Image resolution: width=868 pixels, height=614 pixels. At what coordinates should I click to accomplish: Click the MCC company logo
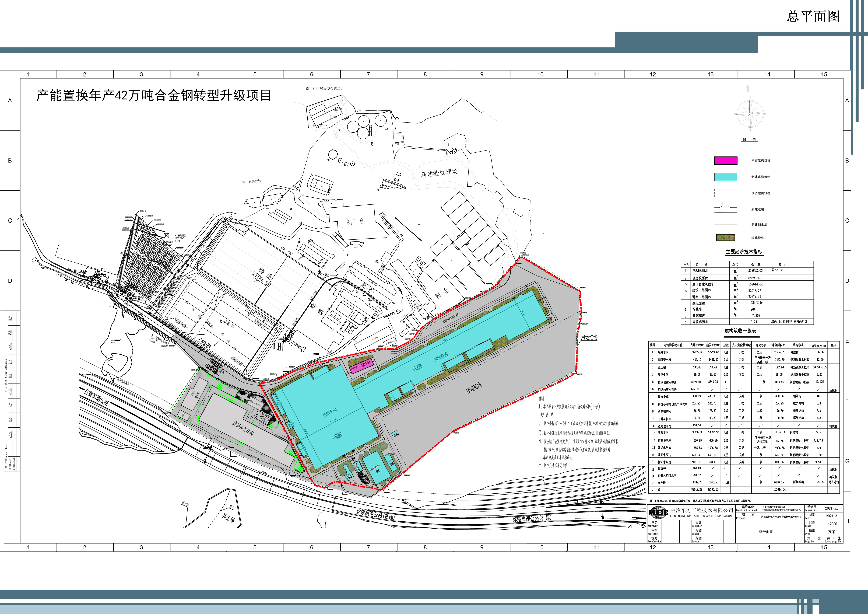click(x=658, y=513)
